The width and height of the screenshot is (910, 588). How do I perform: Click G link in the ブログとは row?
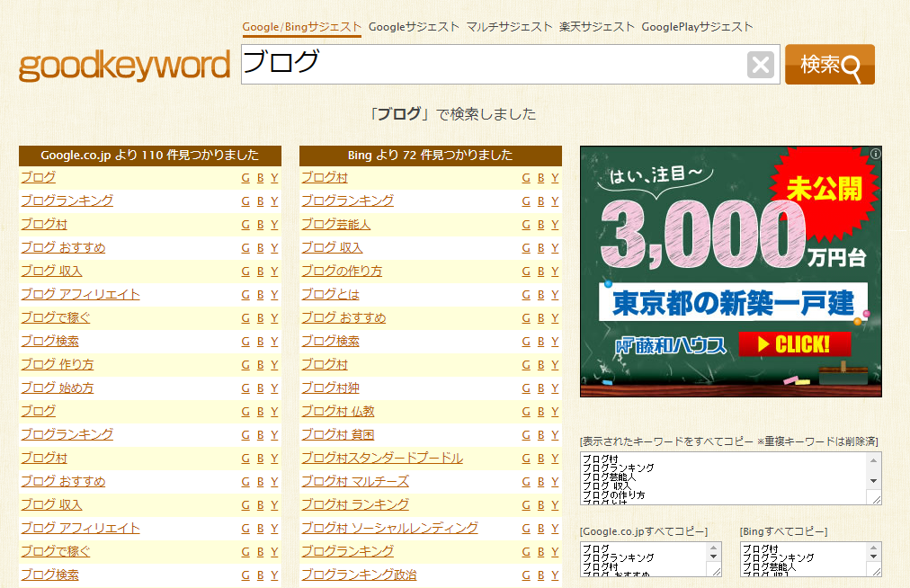(x=526, y=295)
